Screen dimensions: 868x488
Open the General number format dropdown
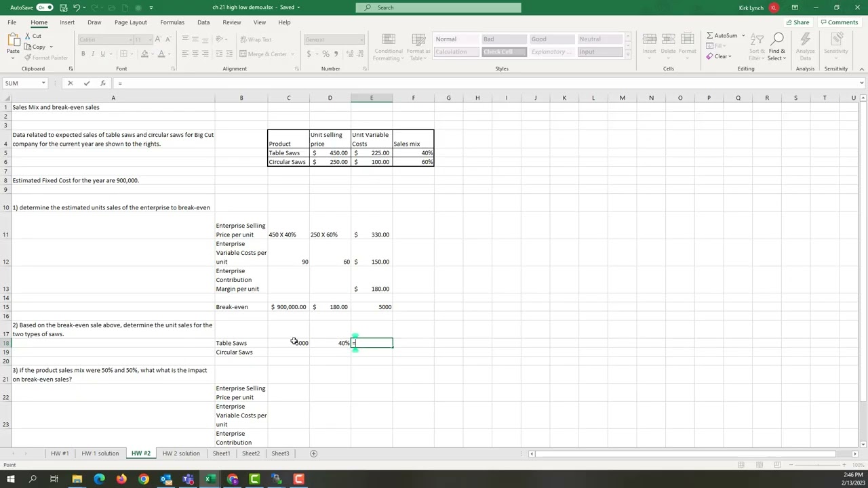[x=361, y=40]
